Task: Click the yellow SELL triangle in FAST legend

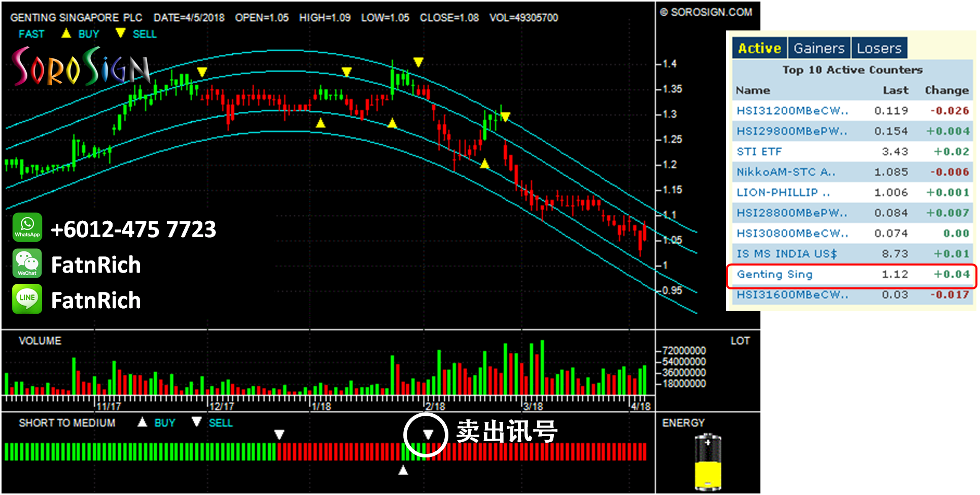Action: (120, 34)
